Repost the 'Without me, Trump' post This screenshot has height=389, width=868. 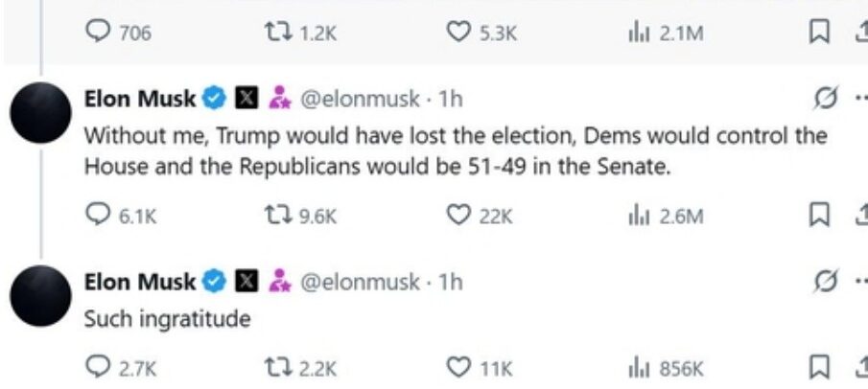point(273,216)
